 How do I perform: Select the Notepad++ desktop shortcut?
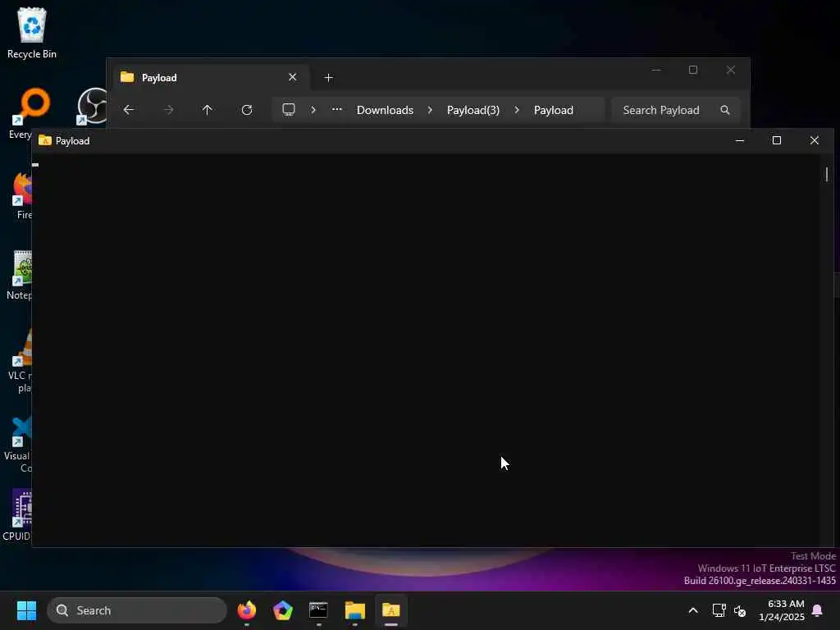(21, 276)
